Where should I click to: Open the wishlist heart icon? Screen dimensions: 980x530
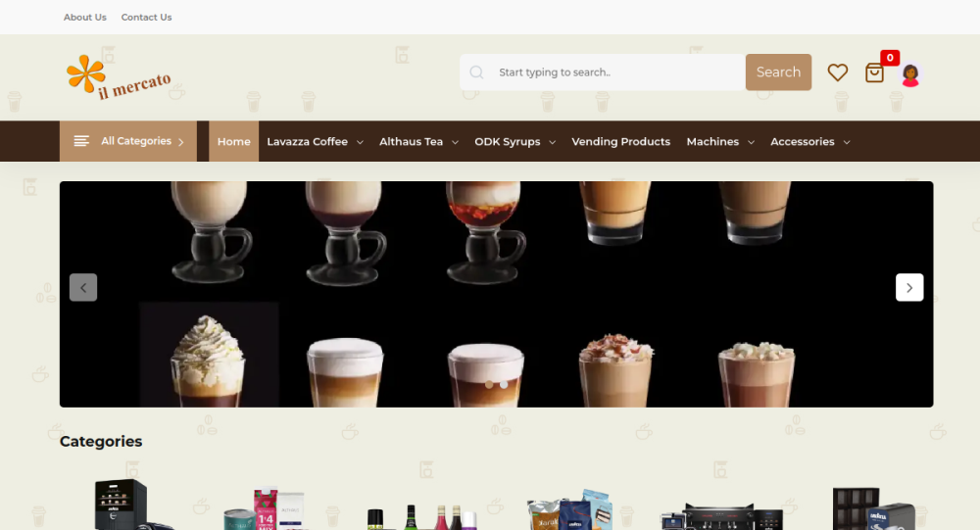tap(838, 72)
